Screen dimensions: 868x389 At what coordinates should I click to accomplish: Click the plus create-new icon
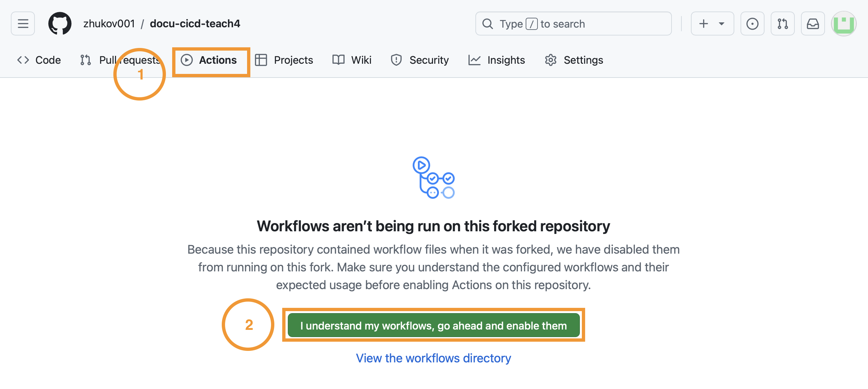703,24
